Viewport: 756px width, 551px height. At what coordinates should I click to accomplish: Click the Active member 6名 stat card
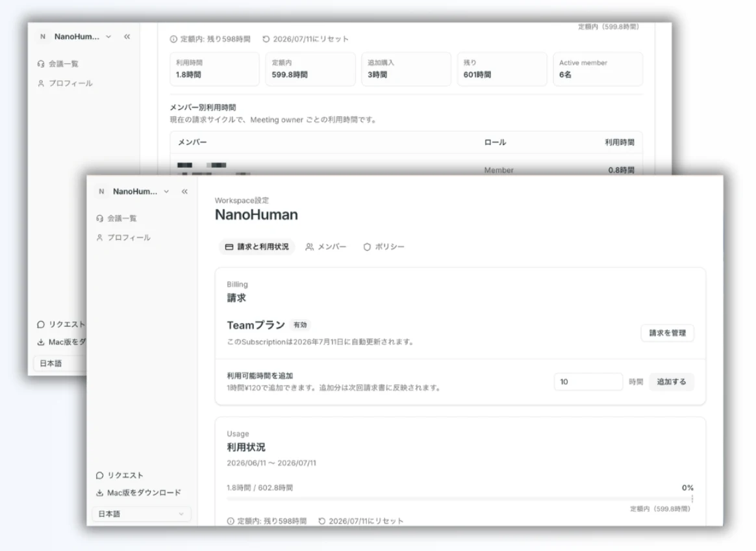click(x=598, y=69)
